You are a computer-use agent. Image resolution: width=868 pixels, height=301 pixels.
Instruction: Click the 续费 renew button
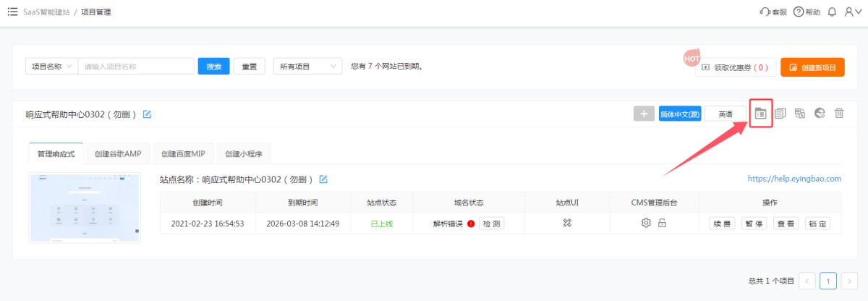(721, 224)
